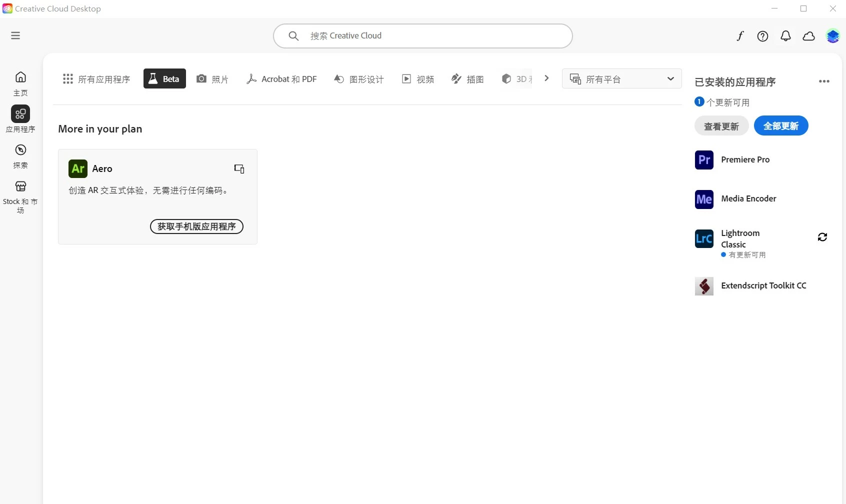Viewport: 846px width, 504px height.
Task: Show more category tabs with arrow
Action: click(x=546, y=78)
